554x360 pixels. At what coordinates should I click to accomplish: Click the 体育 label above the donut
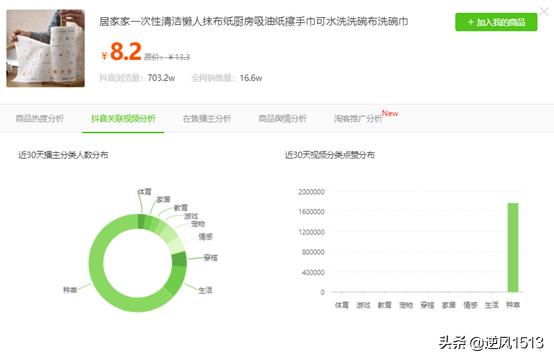click(x=144, y=192)
